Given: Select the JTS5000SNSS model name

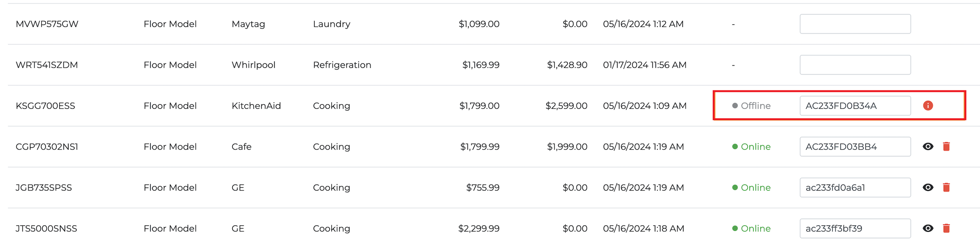Looking at the screenshot, I should [46, 228].
